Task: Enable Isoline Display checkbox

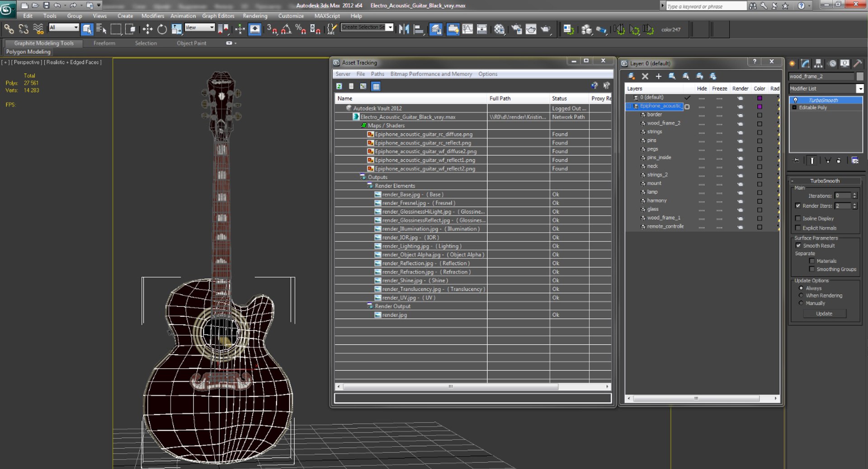Action: [798, 218]
